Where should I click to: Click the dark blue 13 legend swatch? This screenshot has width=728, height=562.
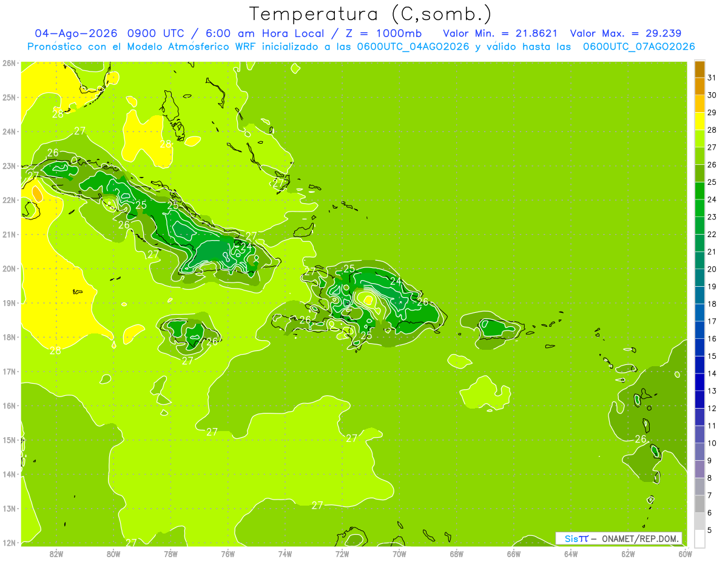[x=699, y=382]
